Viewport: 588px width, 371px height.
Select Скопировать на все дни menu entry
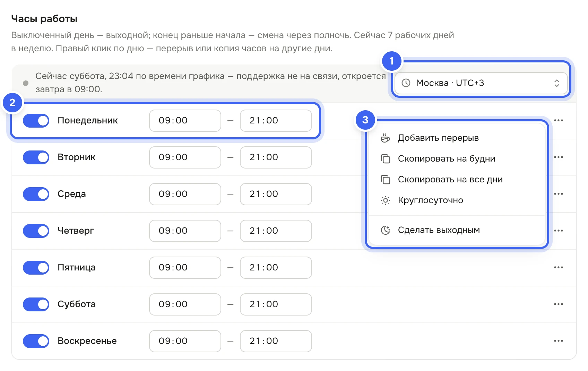(457, 180)
